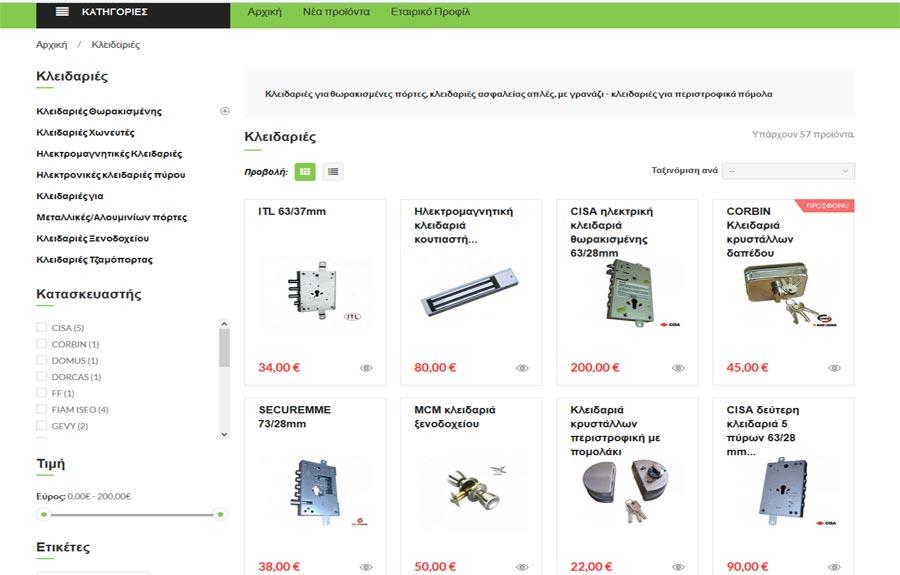Quick view ITL 63/37mm eye icon
Viewport: 900px width, 575px height.
point(366,368)
